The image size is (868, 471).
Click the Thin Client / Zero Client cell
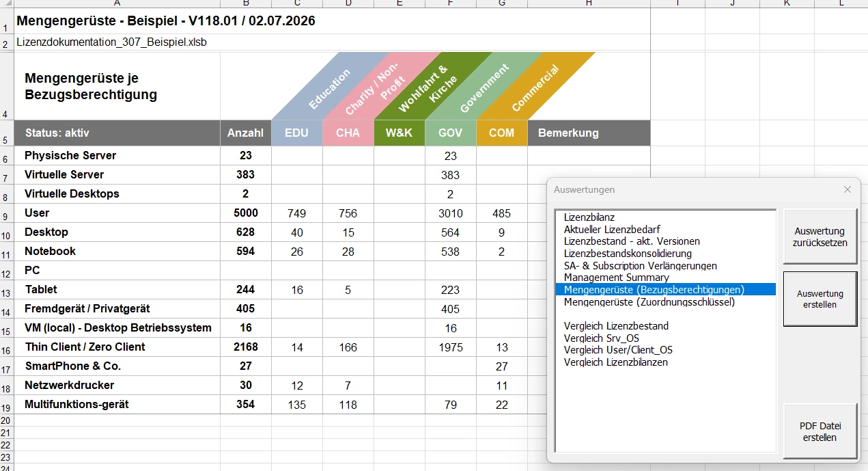(117, 347)
